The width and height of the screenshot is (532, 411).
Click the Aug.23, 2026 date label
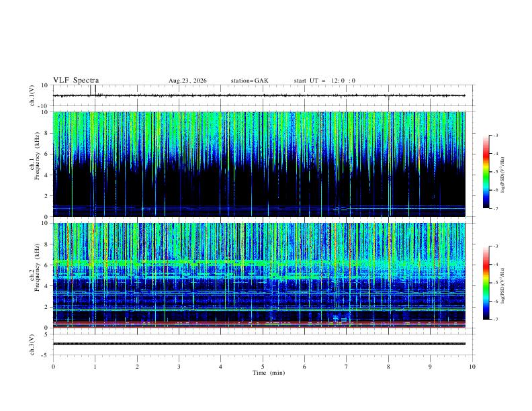[x=187, y=81]
